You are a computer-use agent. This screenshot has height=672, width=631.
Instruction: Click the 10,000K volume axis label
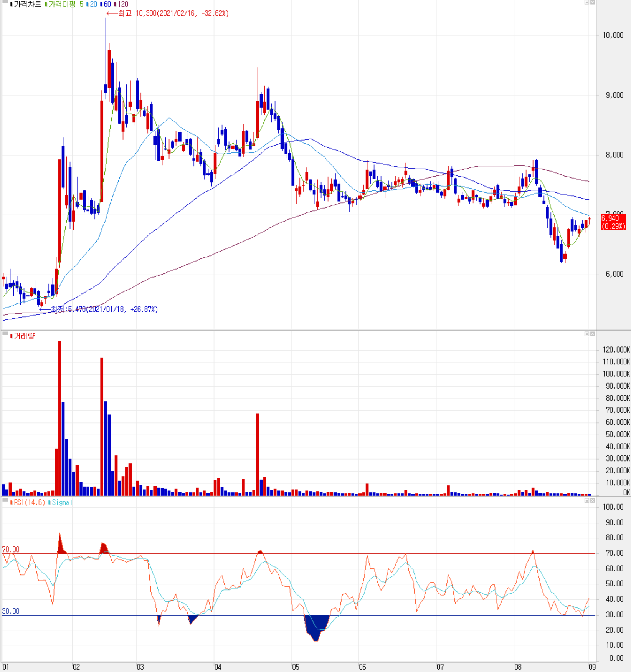coord(618,483)
